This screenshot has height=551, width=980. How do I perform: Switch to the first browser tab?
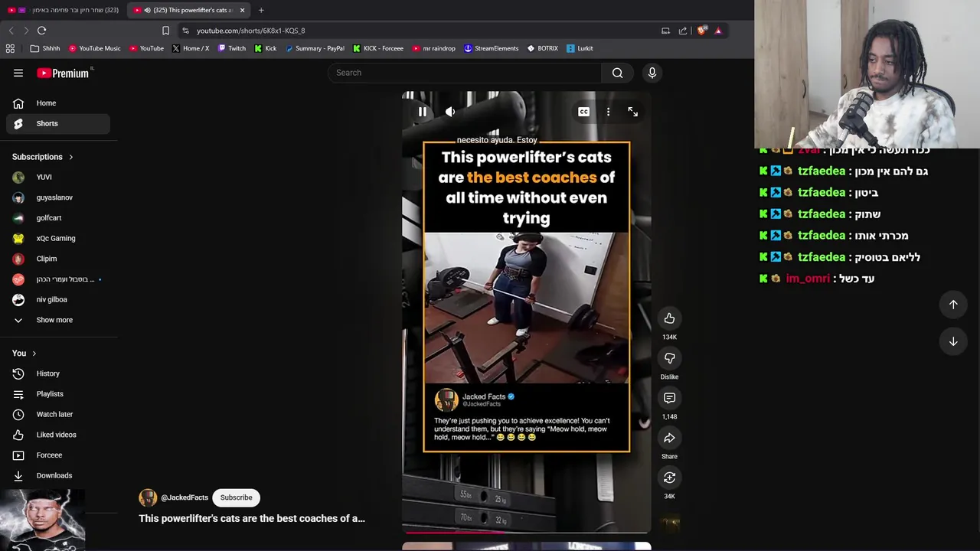click(x=63, y=10)
